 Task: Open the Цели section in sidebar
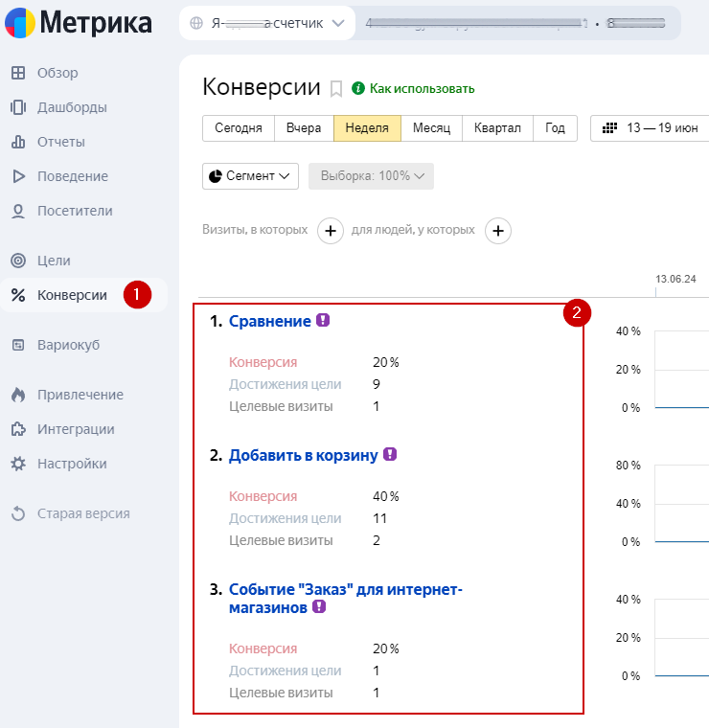tap(54, 261)
